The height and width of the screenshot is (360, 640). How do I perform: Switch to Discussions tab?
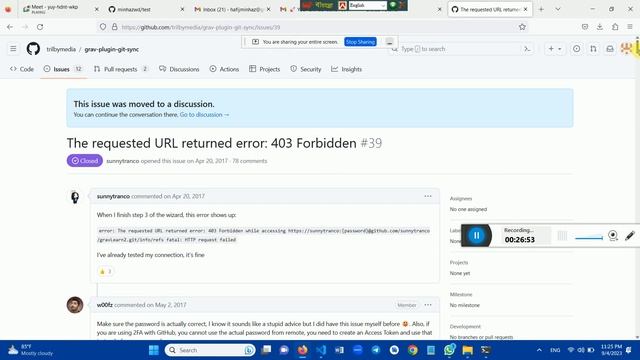pos(180,69)
